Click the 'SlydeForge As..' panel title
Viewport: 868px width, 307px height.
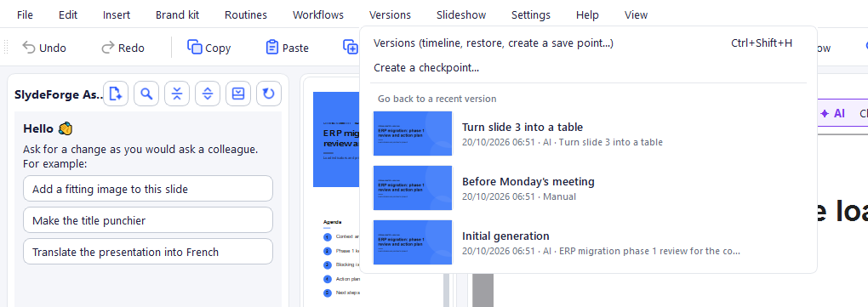pyautogui.click(x=58, y=94)
